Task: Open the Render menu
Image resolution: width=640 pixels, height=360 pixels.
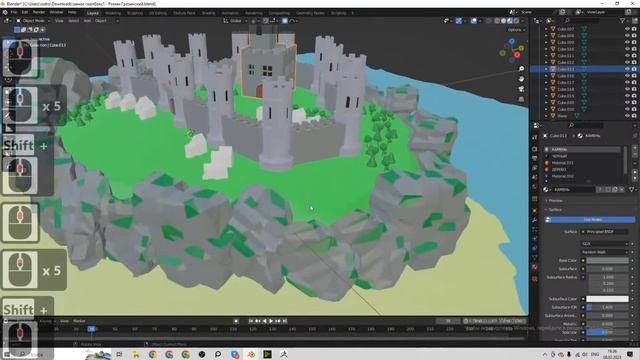Action: pyautogui.click(x=39, y=12)
